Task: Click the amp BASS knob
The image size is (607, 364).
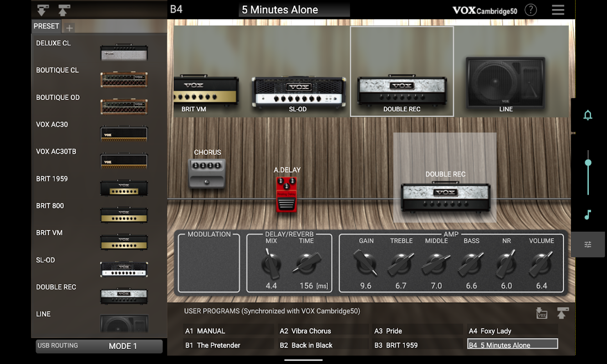Action: (x=471, y=264)
